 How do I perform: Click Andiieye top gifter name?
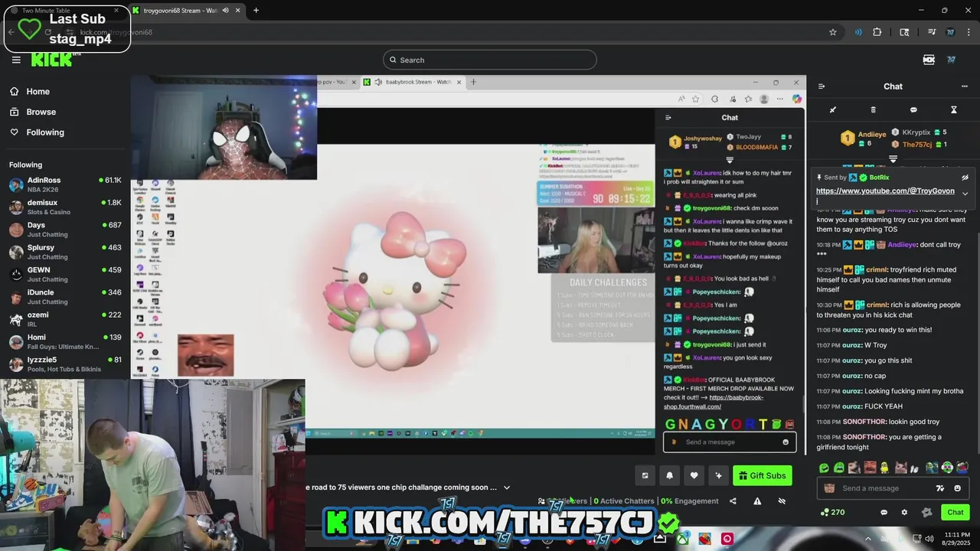pos(872,134)
